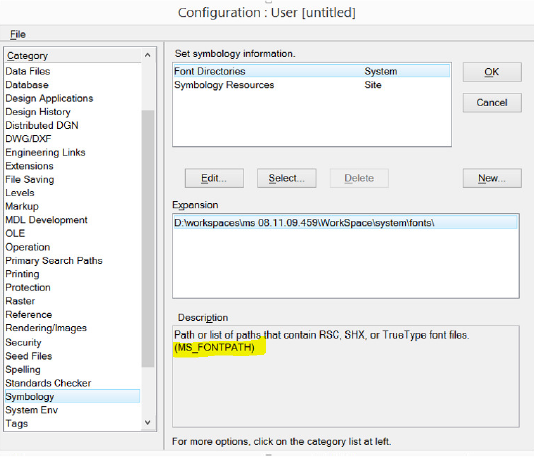Click the category list scrollbar thumb
Image resolution: width=534 pixels, height=457 pixels.
coord(148,238)
